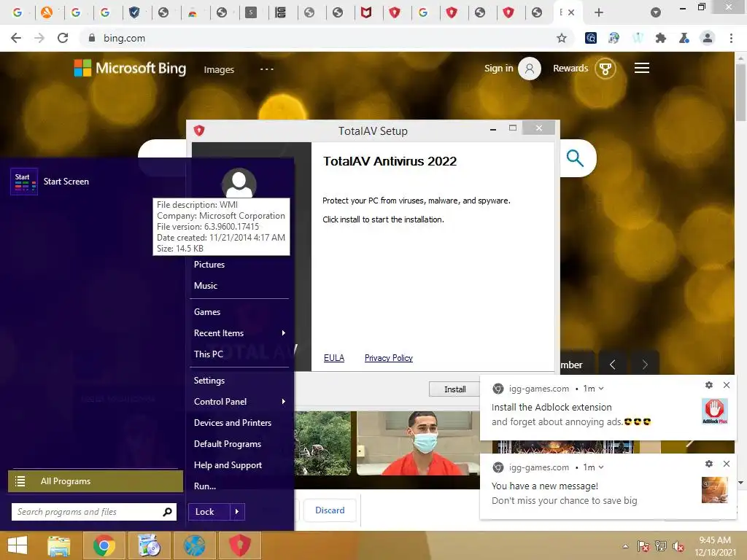Expand Recent Items submenu arrow
The height and width of the screenshot is (560, 747).
(284, 332)
